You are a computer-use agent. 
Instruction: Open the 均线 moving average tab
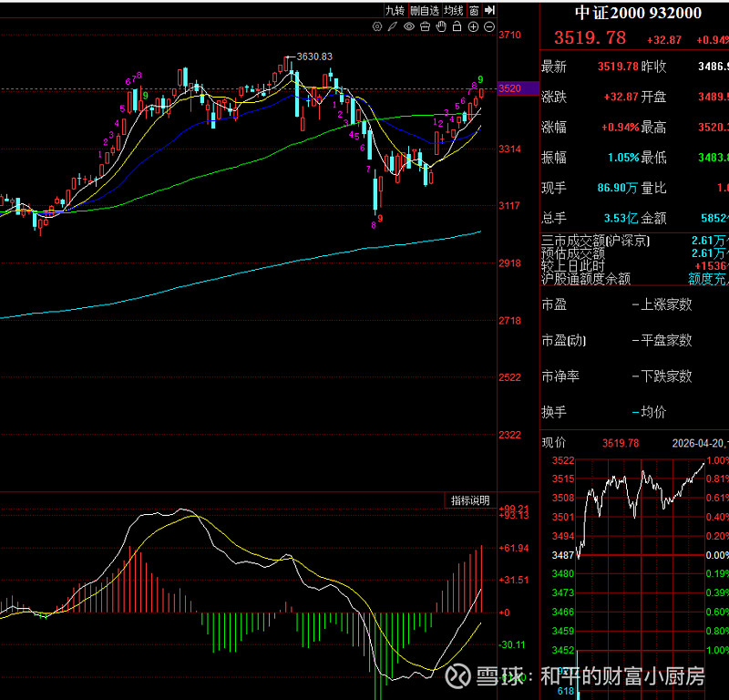tap(454, 10)
